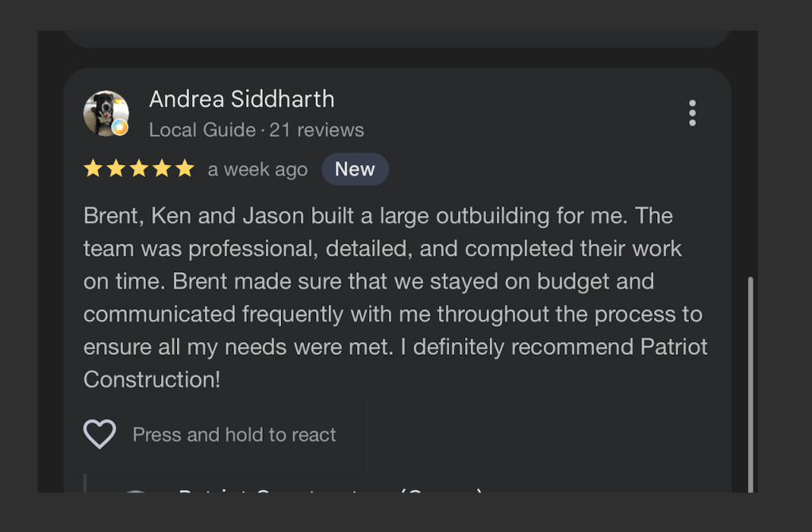Click the New badge

click(355, 169)
